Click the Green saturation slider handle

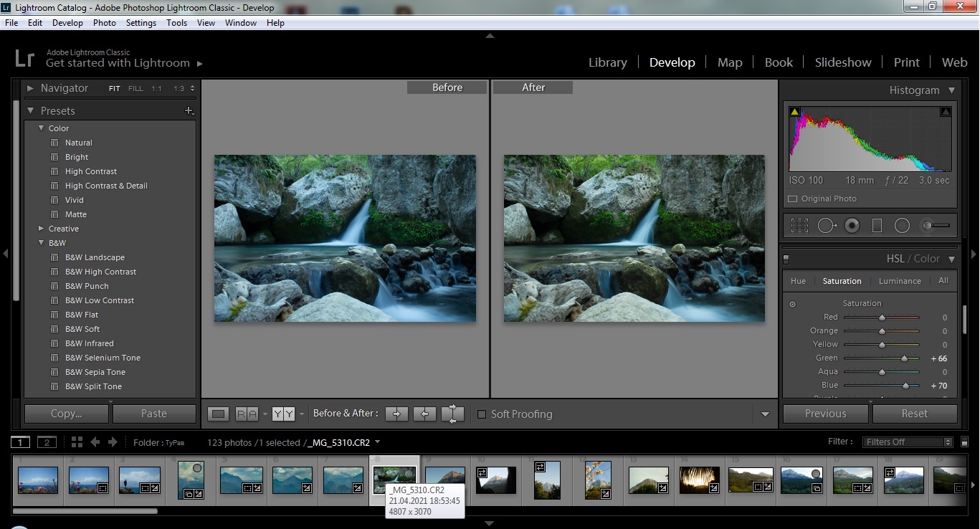(904, 358)
